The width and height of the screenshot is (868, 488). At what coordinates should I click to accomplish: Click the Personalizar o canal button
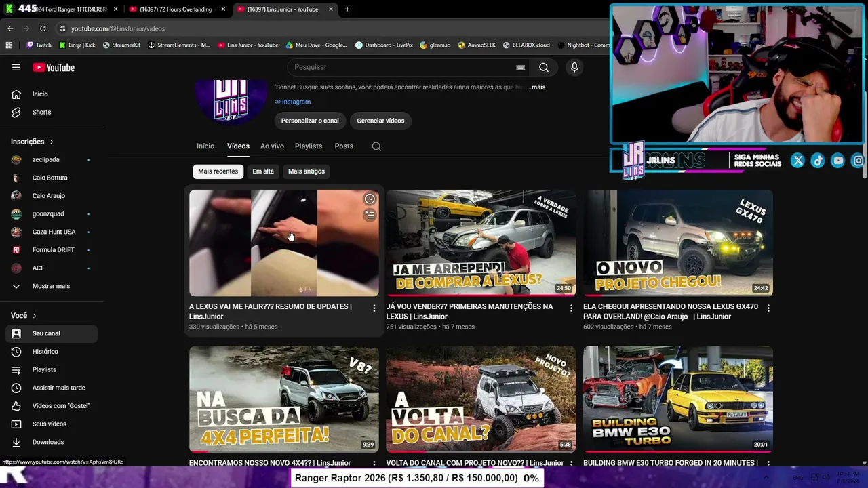(x=310, y=121)
